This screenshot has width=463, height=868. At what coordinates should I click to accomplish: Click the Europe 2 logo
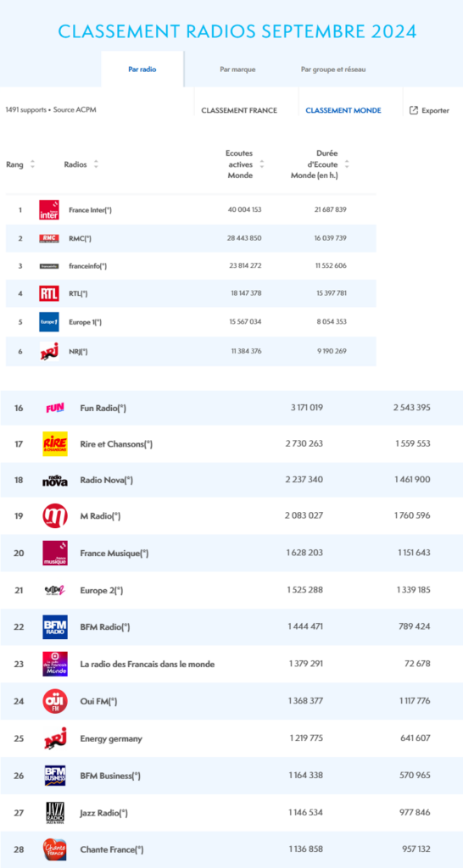pos(55,590)
